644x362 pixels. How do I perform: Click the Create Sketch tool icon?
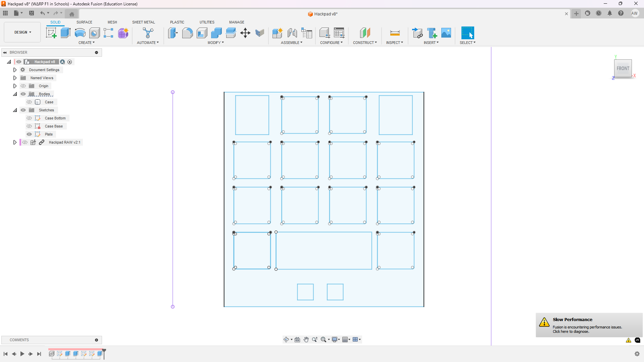(x=51, y=33)
